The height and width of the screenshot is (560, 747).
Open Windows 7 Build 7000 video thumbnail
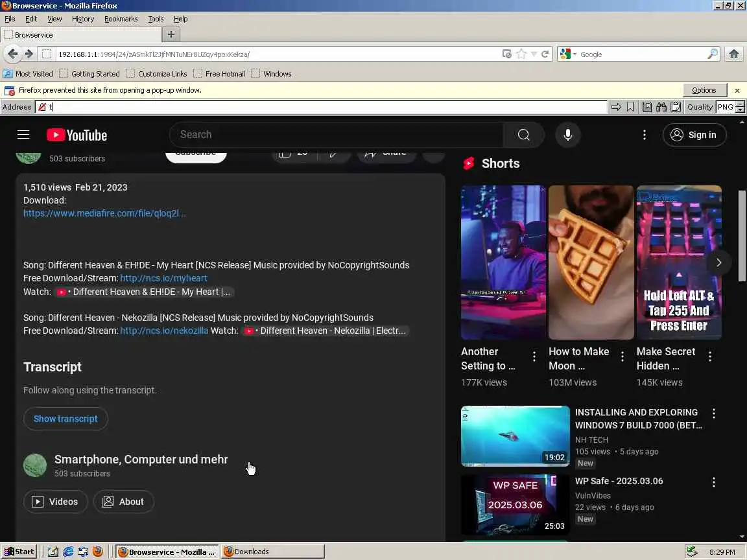coord(515,436)
